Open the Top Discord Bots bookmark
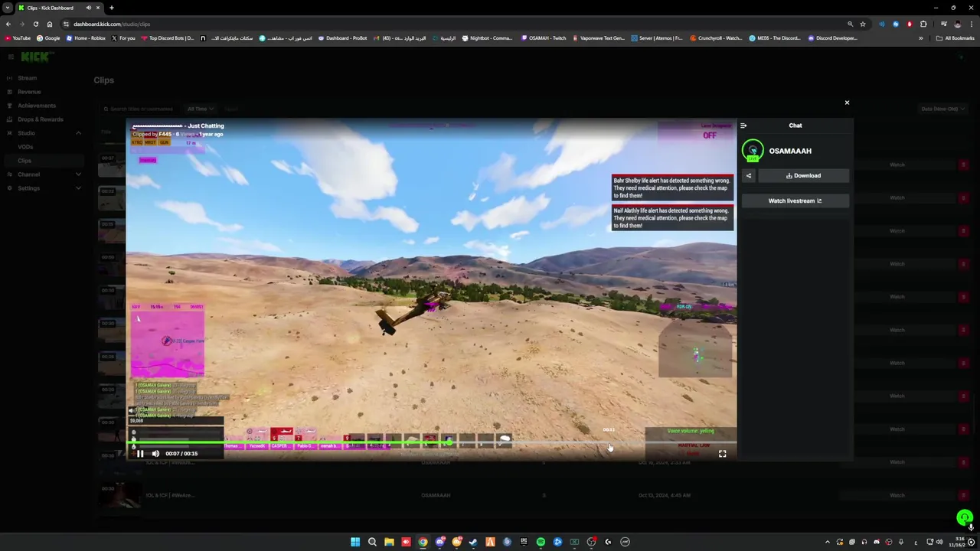The width and height of the screenshot is (980, 551). tap(168, 38)
